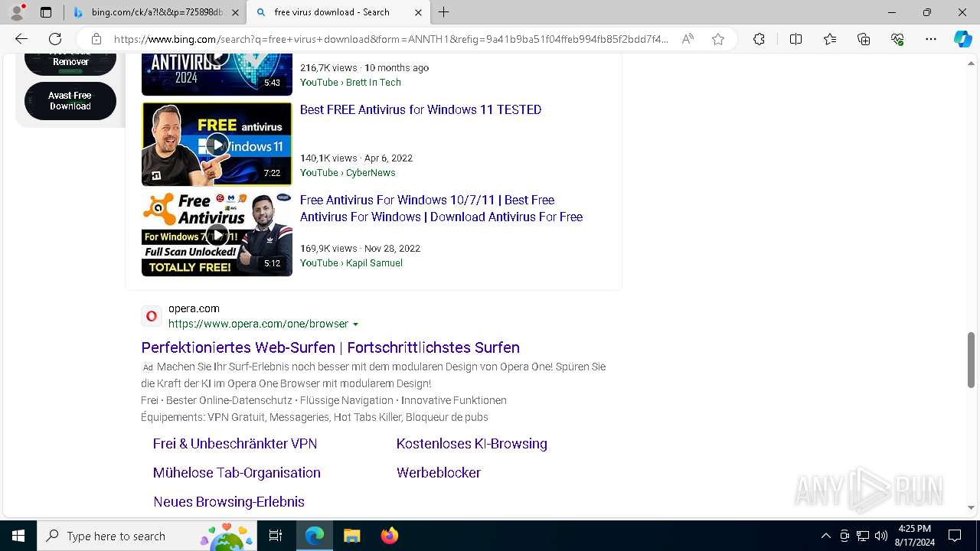
Task: Play the Free Antivirus Full Scan Unlocked video
Action: (x=217, y=234)
